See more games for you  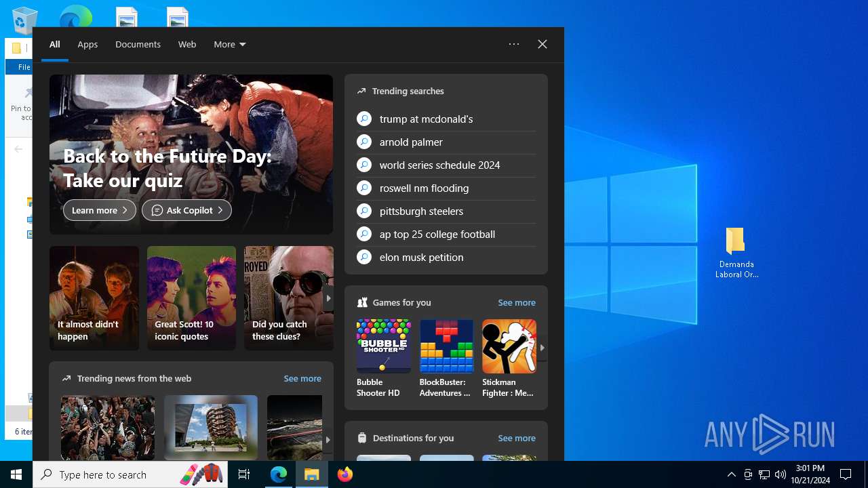(x=517, y=302)
